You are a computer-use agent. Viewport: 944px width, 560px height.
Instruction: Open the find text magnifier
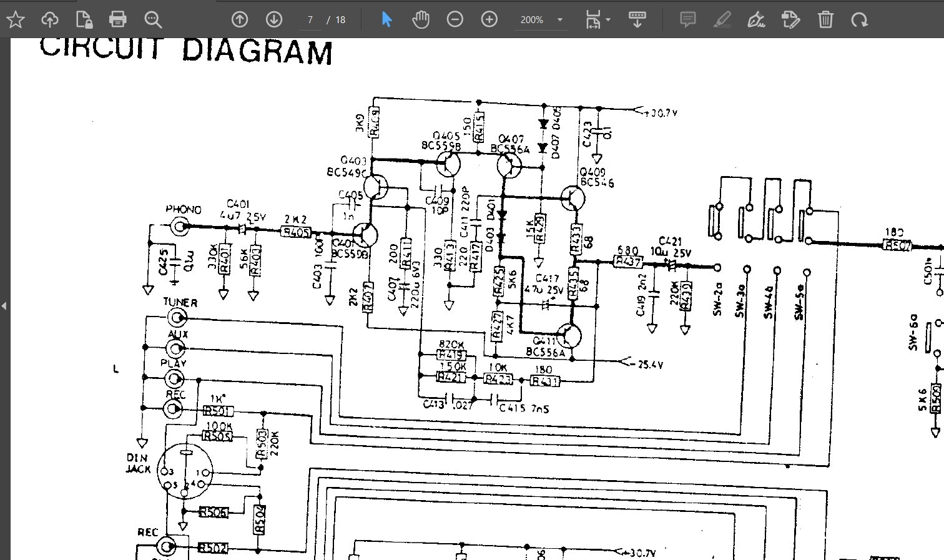tap(153, 20)
